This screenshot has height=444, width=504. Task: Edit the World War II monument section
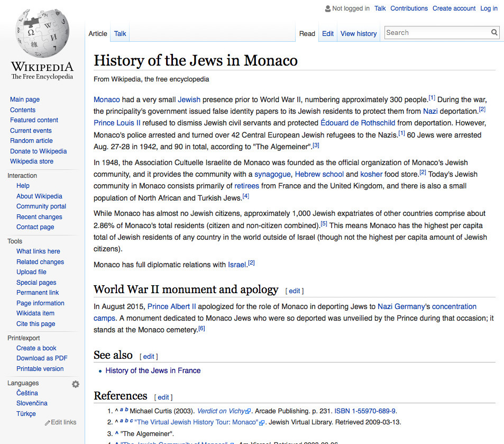pyautogui.click(x=294, y=291)
